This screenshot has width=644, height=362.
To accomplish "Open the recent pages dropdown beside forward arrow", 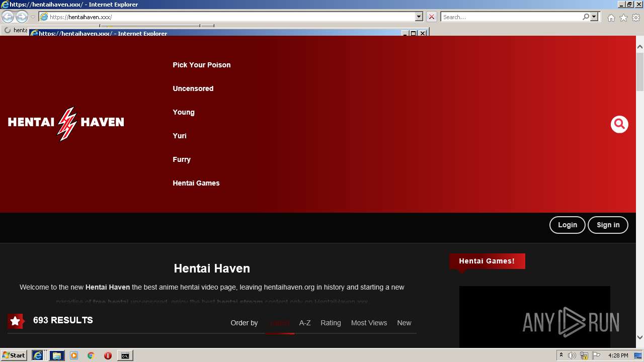I will (33, 17).
